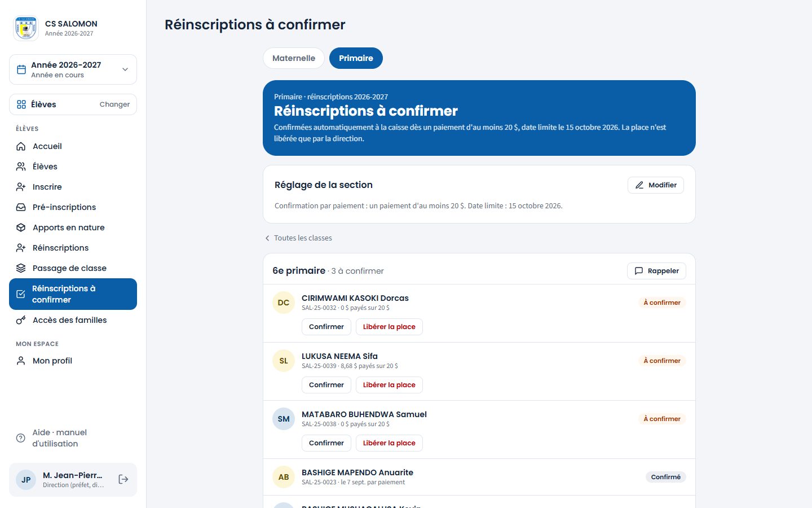Click the logout icon beside M. Jean-Pierre
Image resolution: width=812 pixels, height=508 pixels.
123,479
